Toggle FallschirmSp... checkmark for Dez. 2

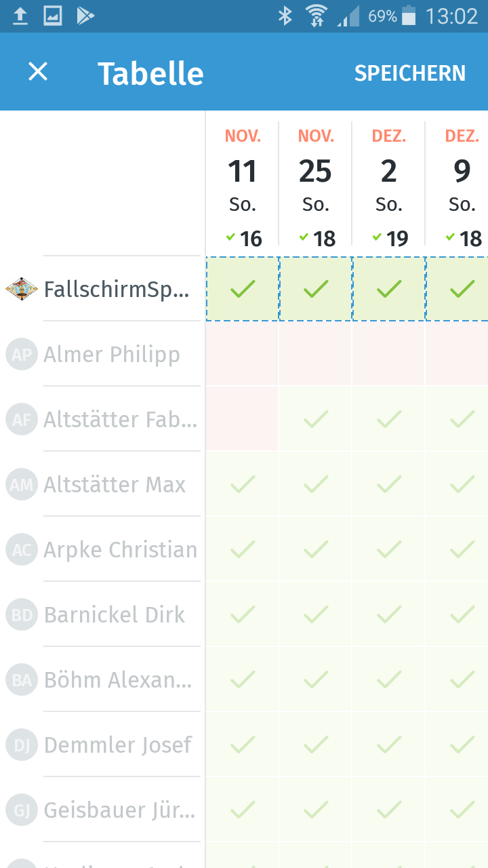tap(389, 289)
